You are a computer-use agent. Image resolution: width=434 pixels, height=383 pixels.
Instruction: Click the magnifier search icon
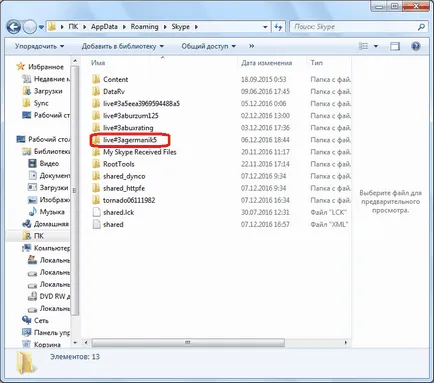coord(421,27)
